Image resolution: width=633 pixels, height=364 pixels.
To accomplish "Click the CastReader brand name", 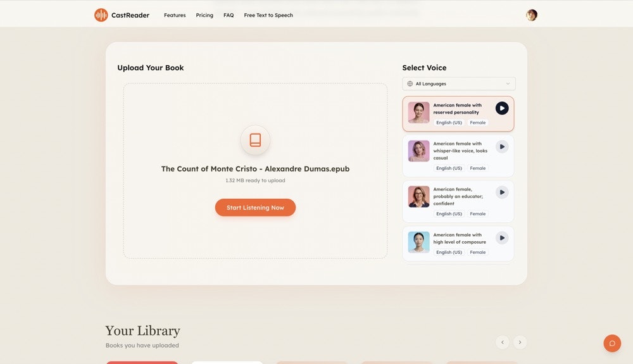I will 130,15.
